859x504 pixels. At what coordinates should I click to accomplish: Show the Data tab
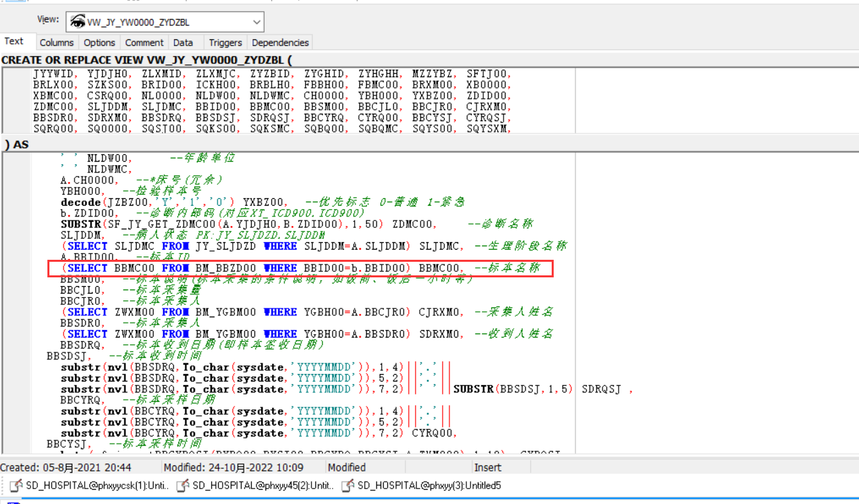[x=183, y=43]
